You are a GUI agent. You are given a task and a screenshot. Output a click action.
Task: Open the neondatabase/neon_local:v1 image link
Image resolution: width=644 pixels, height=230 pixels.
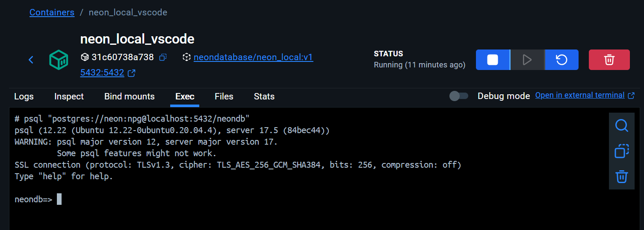[x=253, y=57]
